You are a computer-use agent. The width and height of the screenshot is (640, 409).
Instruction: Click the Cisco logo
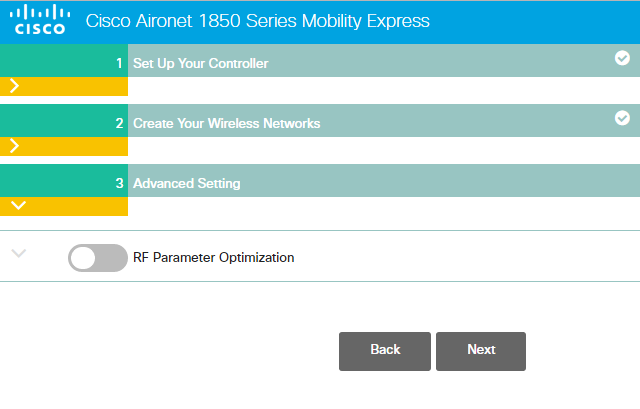[x=40, y=20]
